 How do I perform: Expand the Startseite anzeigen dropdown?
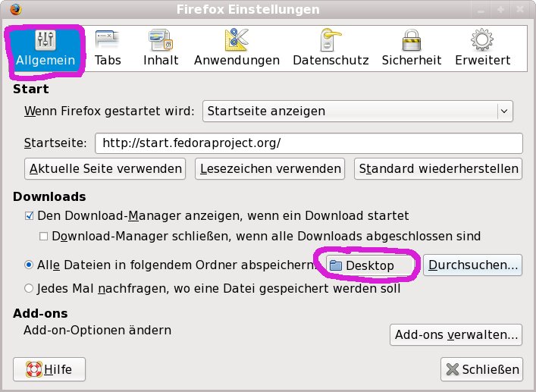click(357, 111)
